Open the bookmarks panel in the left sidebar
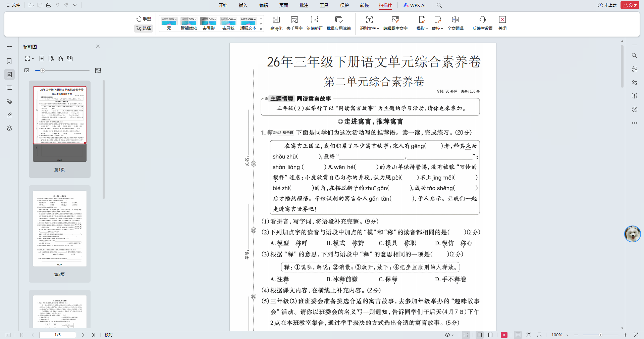The width and height of the screenshot is (644, 339). pyautogui.click(x=9, y=61)
